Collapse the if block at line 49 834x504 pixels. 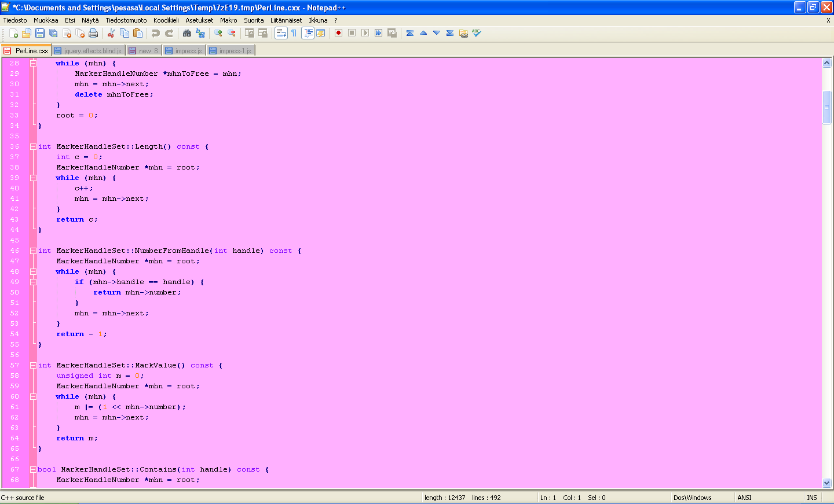[x=33, y=282]
